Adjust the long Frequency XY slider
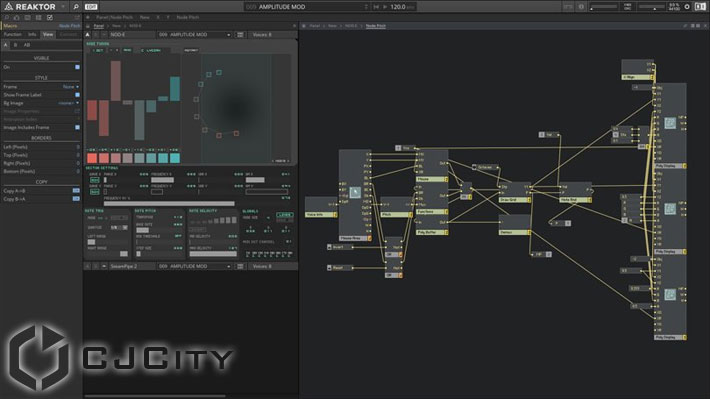710x399 pixels. click(169, 203)
